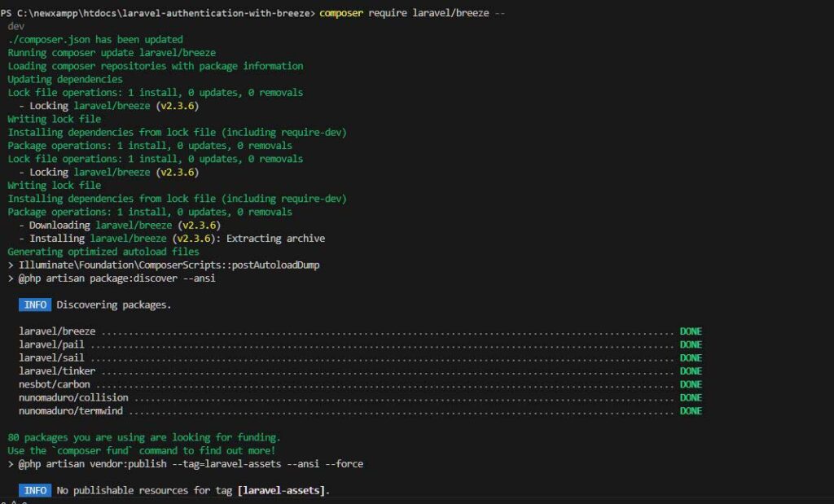
Task: Select the 'Discovering packages.' message text
Action: (114, 305)
